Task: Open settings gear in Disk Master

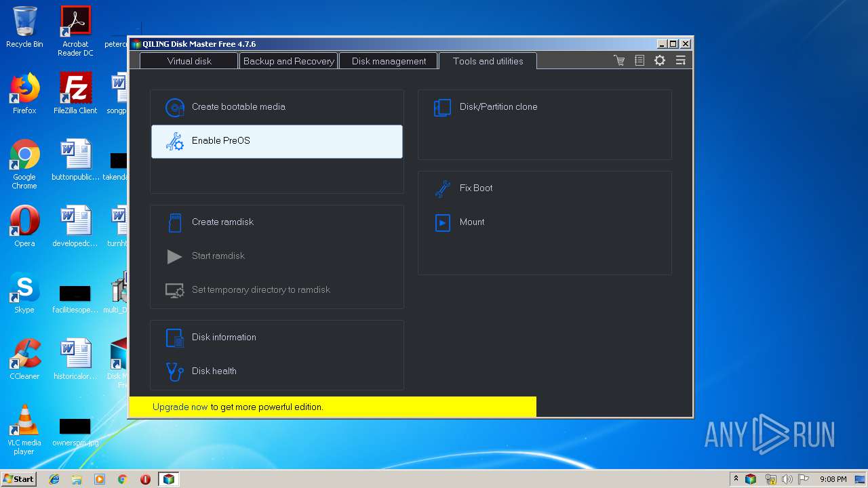Action: coord(660,60)
